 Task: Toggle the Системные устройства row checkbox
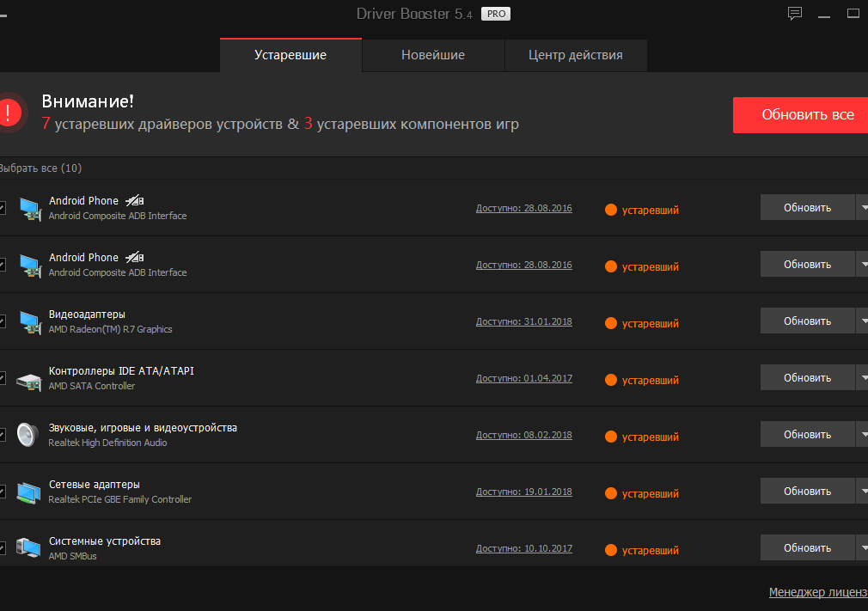click(3, 548)
